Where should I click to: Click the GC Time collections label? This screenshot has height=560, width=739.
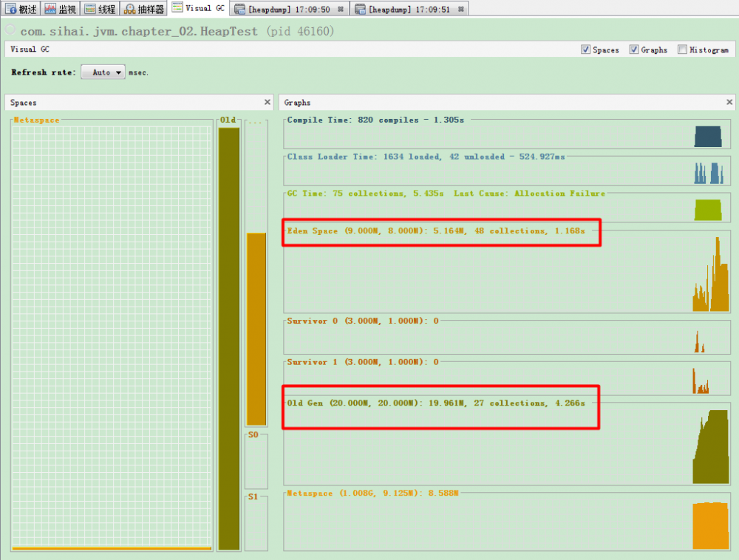tap(446, 193)
